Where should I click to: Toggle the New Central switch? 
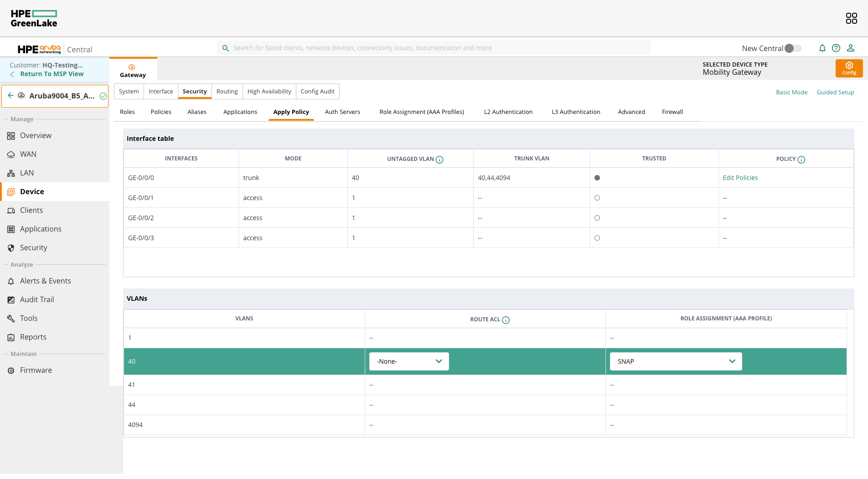point(793,48)
